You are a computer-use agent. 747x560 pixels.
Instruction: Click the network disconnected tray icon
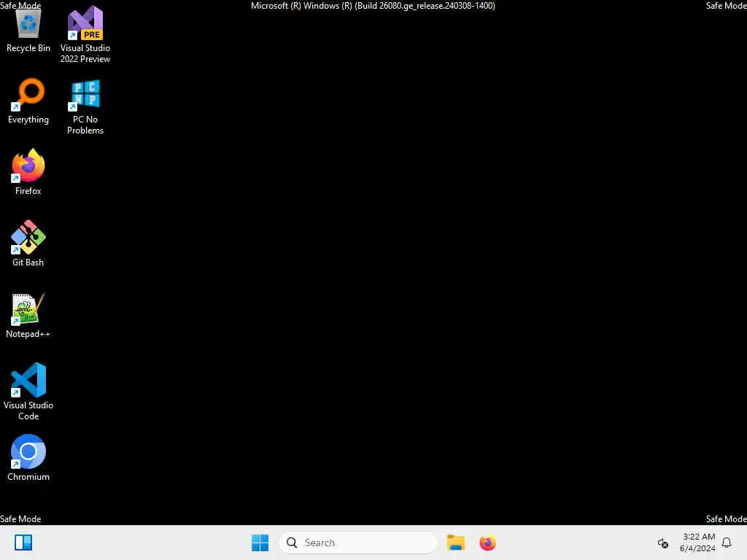[x=662, y=542]
